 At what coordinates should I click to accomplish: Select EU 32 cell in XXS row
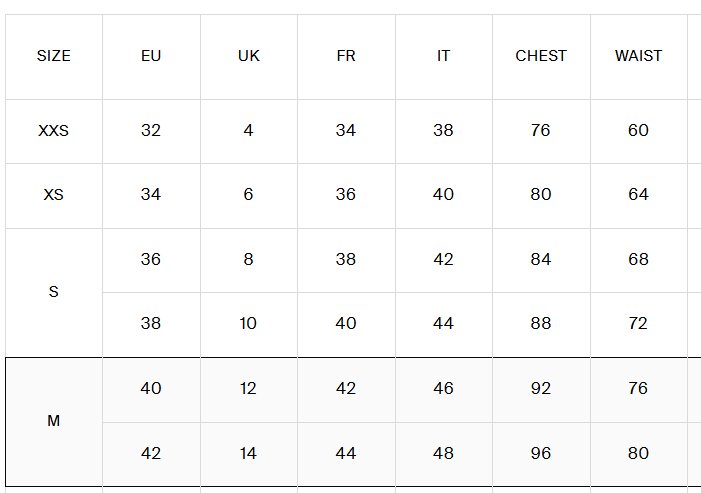point(151,131)
